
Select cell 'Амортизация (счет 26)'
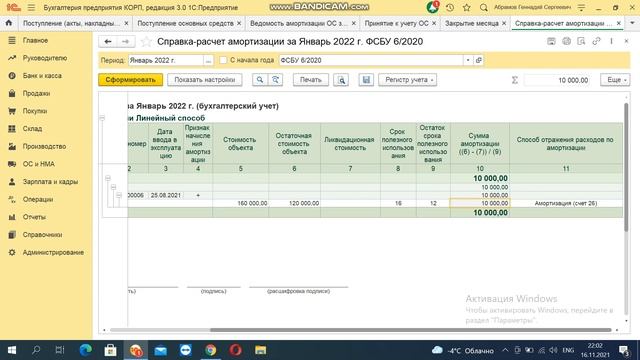coord(566,203)
